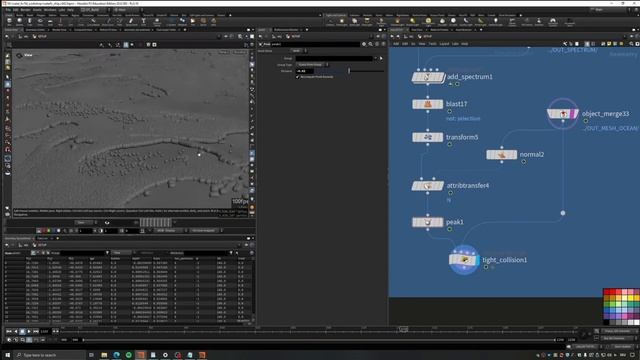Click the Group input field in parameters
640x360 pixels.
point(334,58)
